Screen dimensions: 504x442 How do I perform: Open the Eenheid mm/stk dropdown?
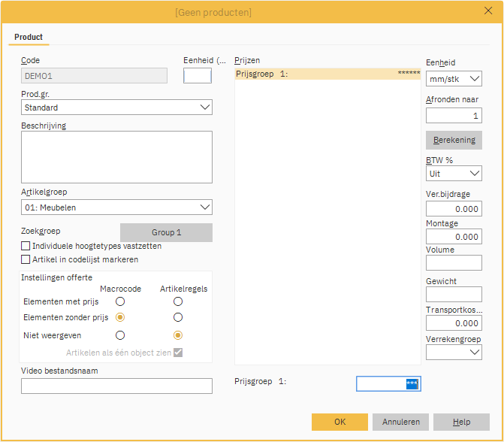(x=454, y=79)
